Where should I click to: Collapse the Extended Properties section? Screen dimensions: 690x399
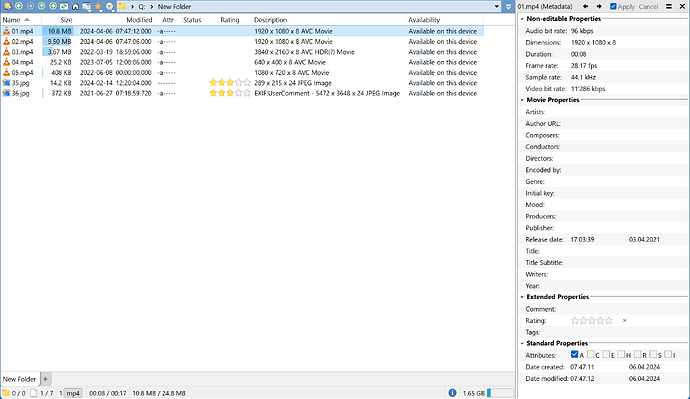coord(522,297)
